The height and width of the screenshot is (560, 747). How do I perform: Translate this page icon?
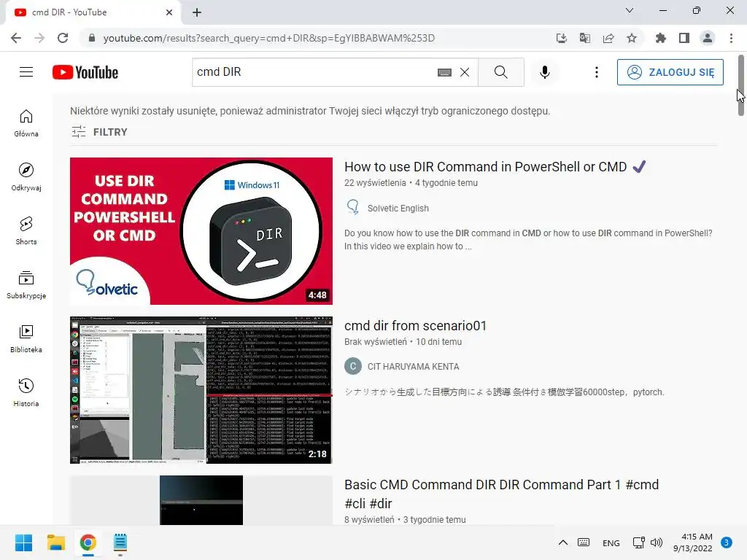point(585,38)
